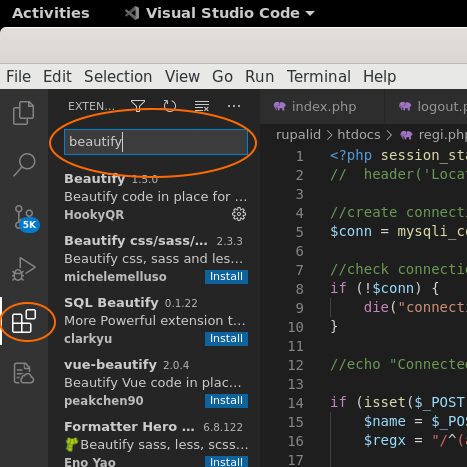Click the '$regx' code on line 16
Image resolution: width=467 pixels, height=467 pixels.
tap(385, 440)
